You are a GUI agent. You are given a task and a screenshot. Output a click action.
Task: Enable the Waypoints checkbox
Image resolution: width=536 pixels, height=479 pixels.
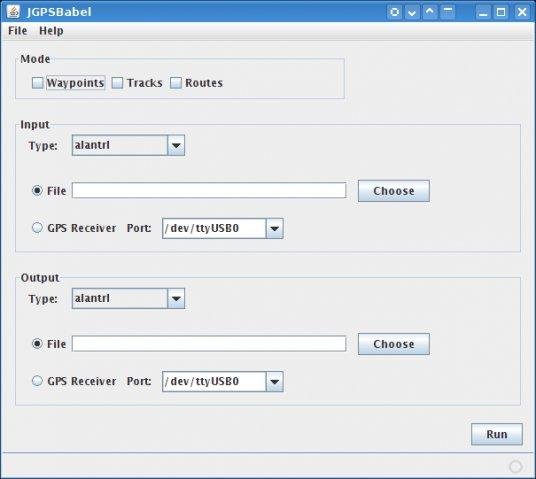(x=37, y=83)
